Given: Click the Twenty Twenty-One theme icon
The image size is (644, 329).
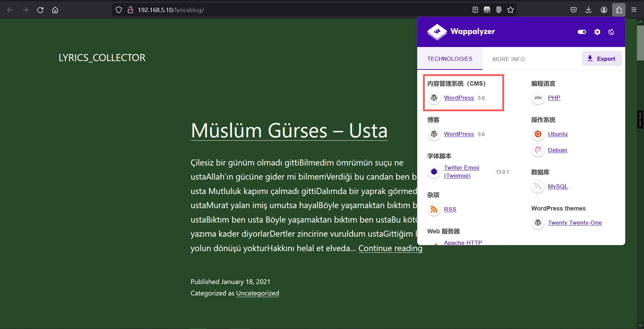Looking at the screenshot, I should coord(538,223).
